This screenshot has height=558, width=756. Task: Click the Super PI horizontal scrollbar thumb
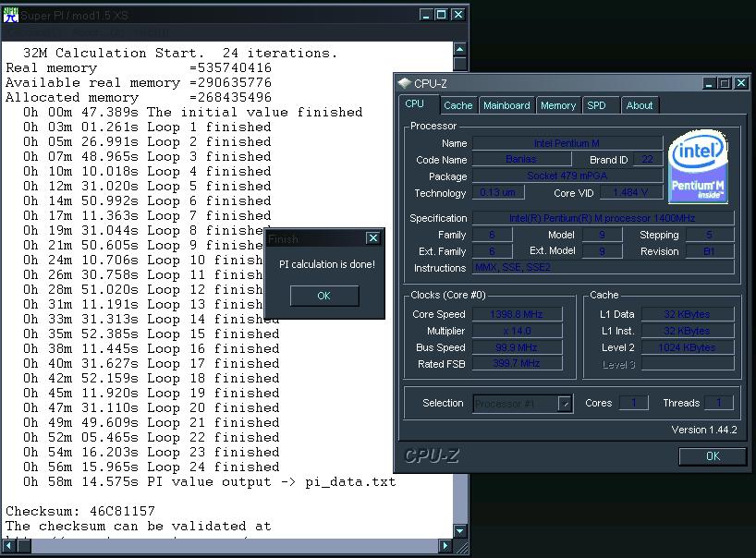(24, 546)
